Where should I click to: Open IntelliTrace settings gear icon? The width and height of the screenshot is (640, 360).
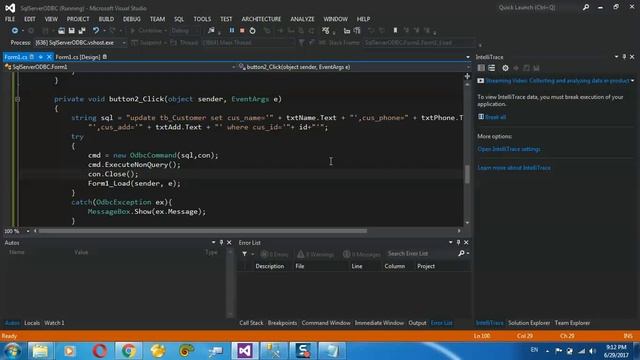(505, 68)
